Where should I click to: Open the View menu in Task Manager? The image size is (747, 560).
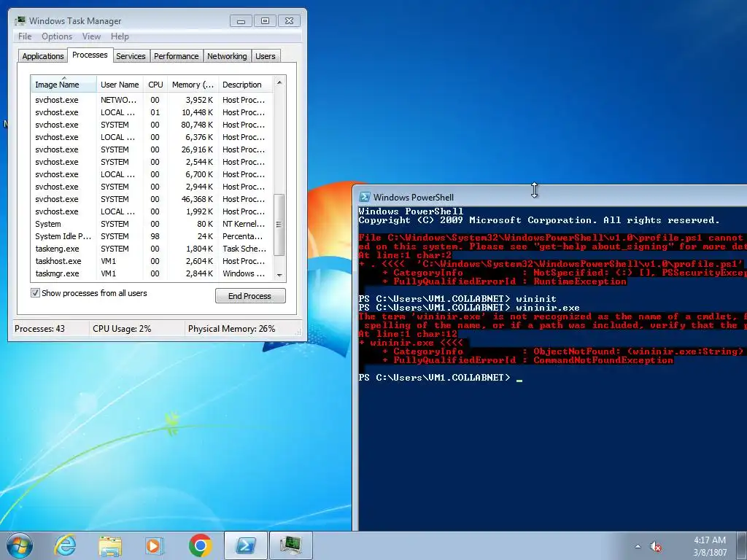(91, 36)
